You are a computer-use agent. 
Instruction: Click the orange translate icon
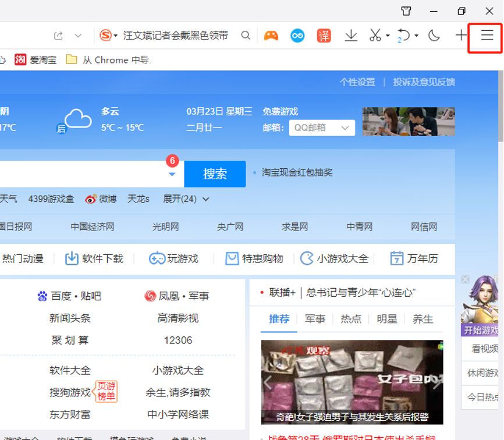[x=324, y=36]
